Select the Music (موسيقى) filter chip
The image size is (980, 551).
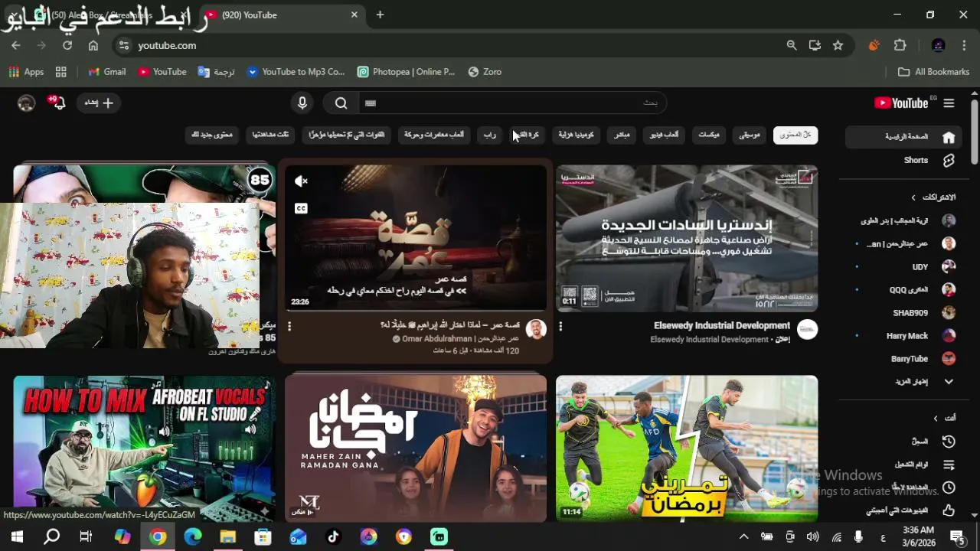[x=750, y=135]
